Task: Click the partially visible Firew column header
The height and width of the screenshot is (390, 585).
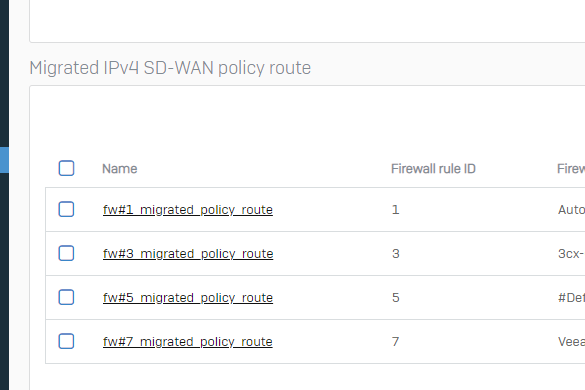Action: pyautogui.click(x=571, y=169)
